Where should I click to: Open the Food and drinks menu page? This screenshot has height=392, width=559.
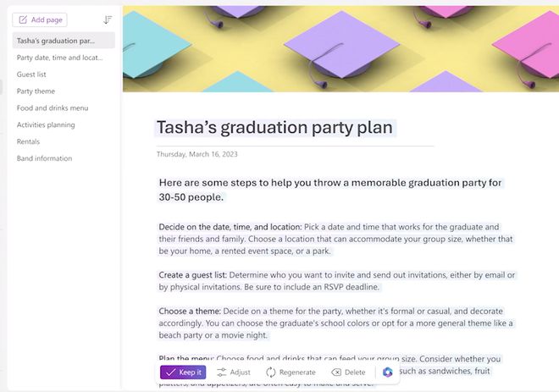pyautogui.click(x=53, y=108)
